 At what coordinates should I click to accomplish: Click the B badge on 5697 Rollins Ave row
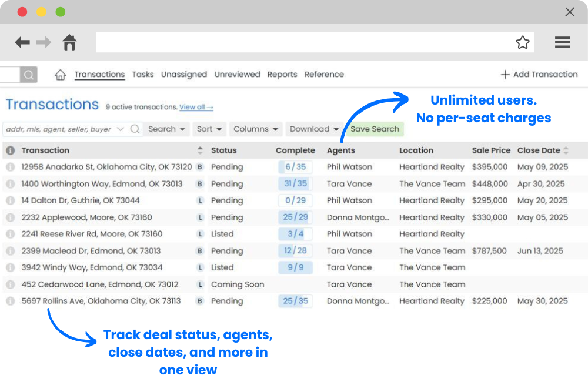tap(200, 301)
